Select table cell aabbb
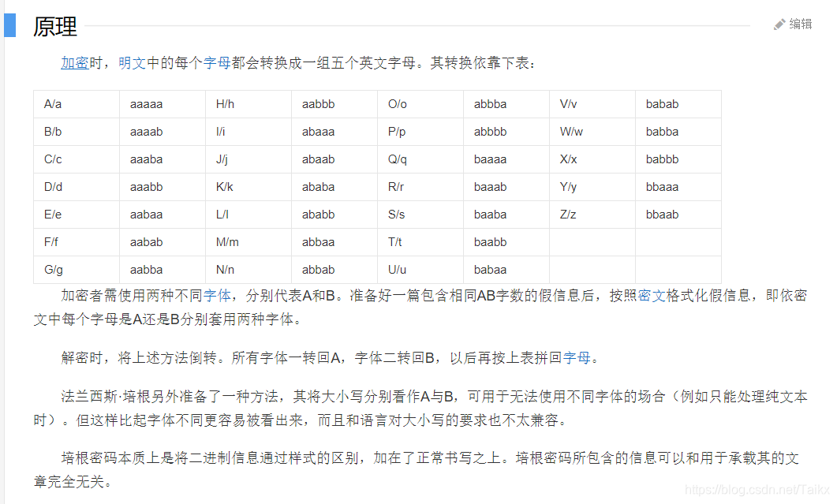 (334, 104)
